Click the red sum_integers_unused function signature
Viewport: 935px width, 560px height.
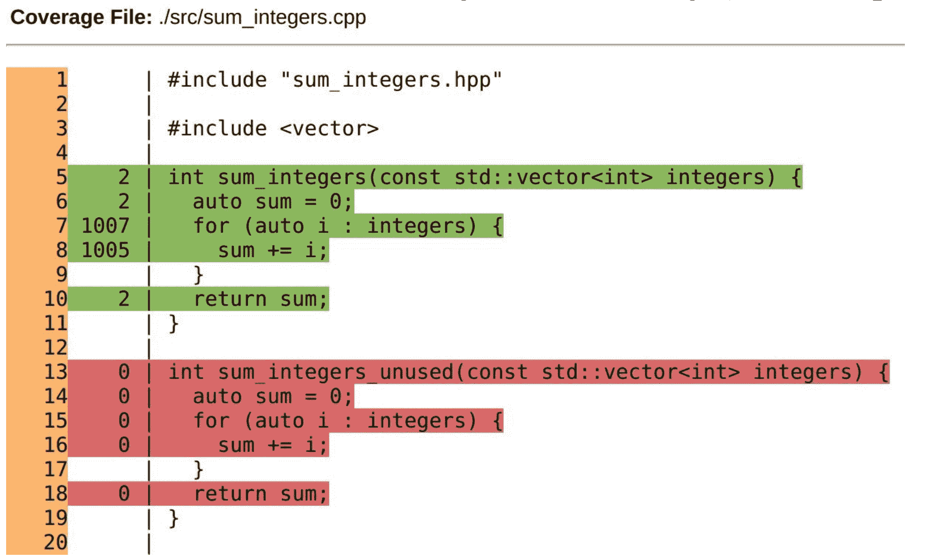click(528, 372)
